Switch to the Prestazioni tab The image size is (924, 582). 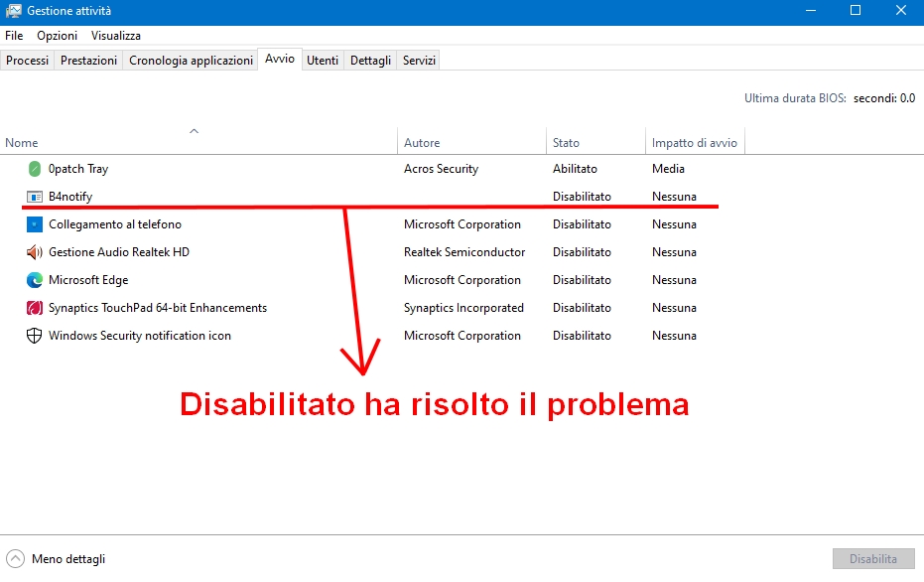click(x=88, y=61)
